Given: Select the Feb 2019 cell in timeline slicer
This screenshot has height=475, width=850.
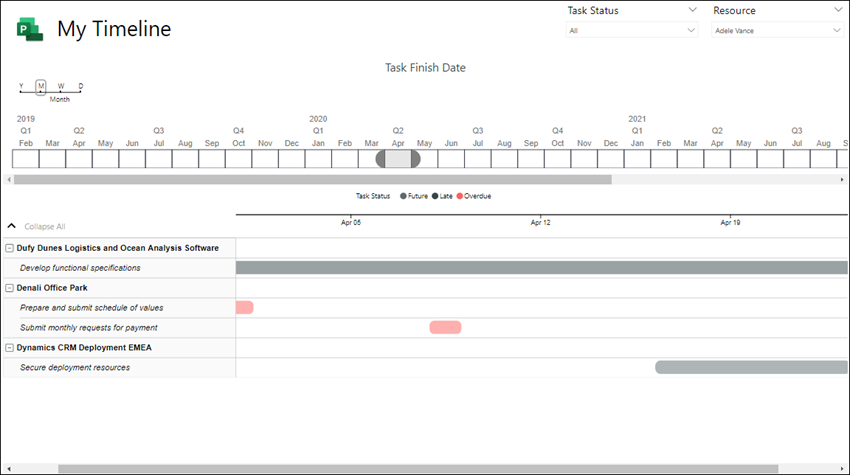Looking at the screenshot, I should [x=25, y=159].
